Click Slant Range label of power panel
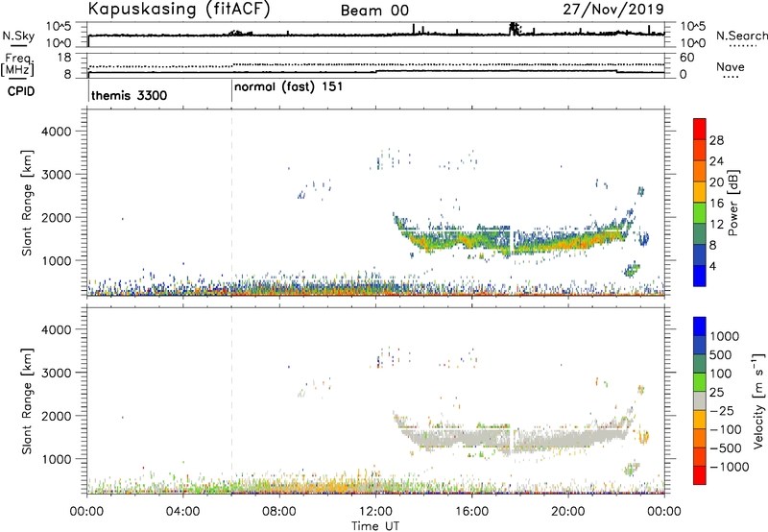This screenshot has width=768, height=532. pos(27,203)
